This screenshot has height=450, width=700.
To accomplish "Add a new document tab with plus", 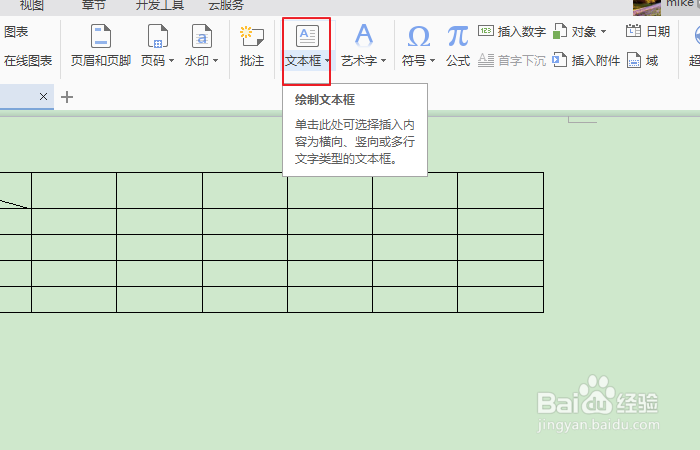I will pyautogui.click(x=67, y=97).
